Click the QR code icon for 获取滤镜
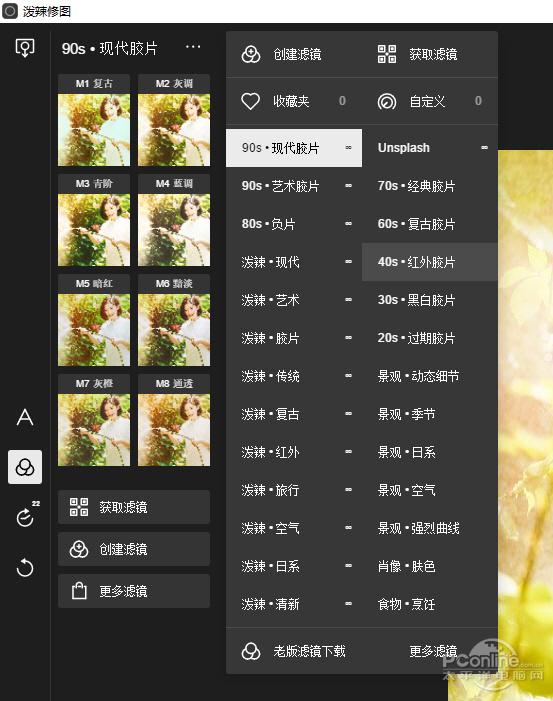The height and width of the screenshot is (701, 553). [x=387, y=54]
